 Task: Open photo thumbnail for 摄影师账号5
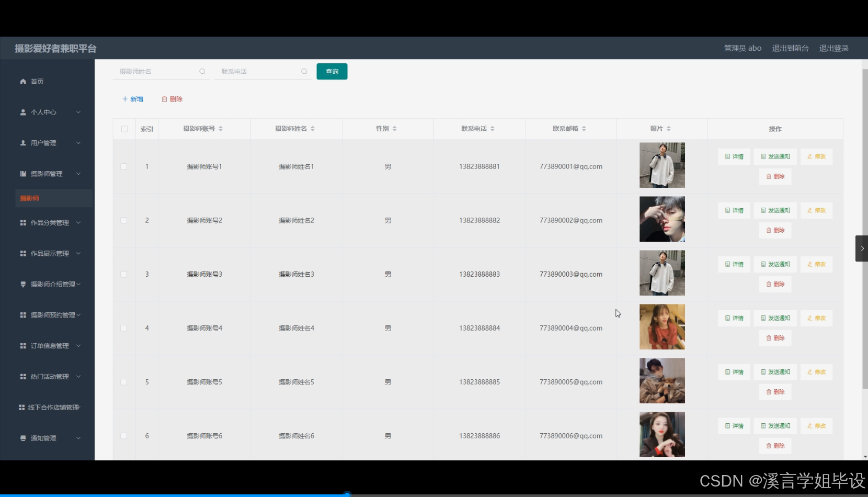coord(662,381)
